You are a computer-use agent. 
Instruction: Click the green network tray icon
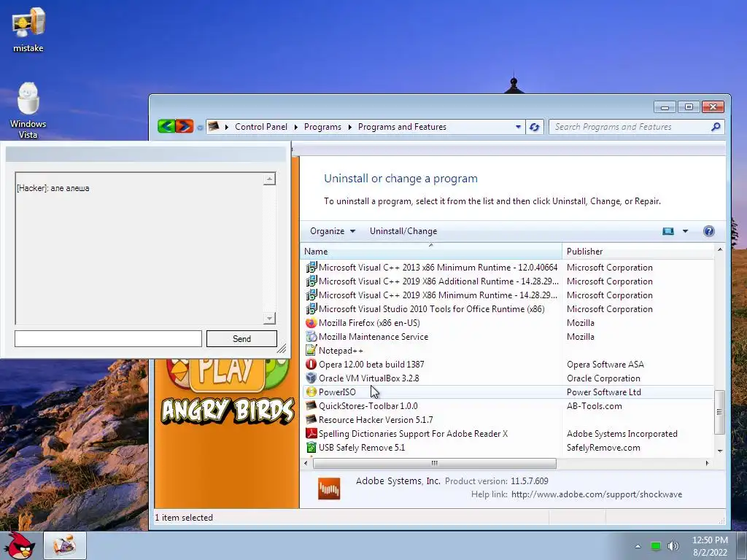coord(656,546)
